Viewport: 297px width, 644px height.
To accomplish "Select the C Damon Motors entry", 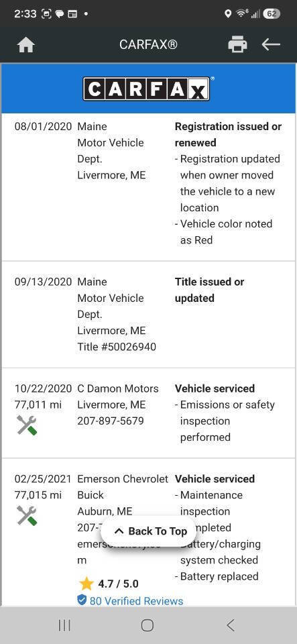I will (118, 388).
